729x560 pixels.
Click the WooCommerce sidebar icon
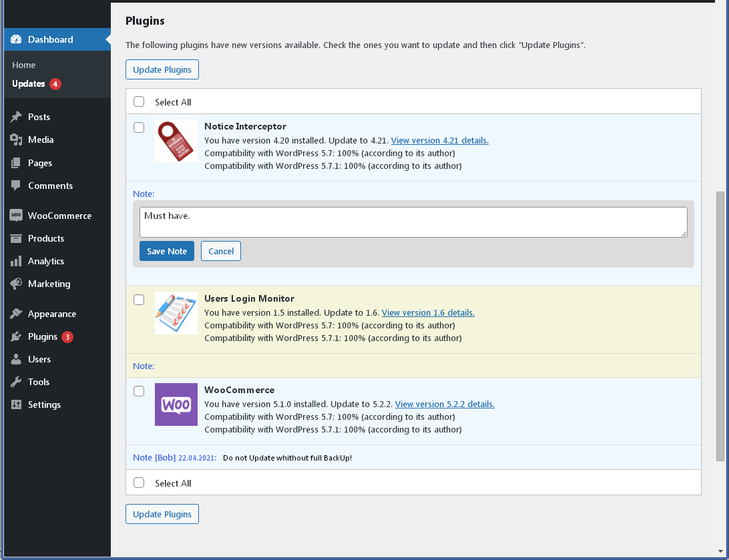click(16, 215)
